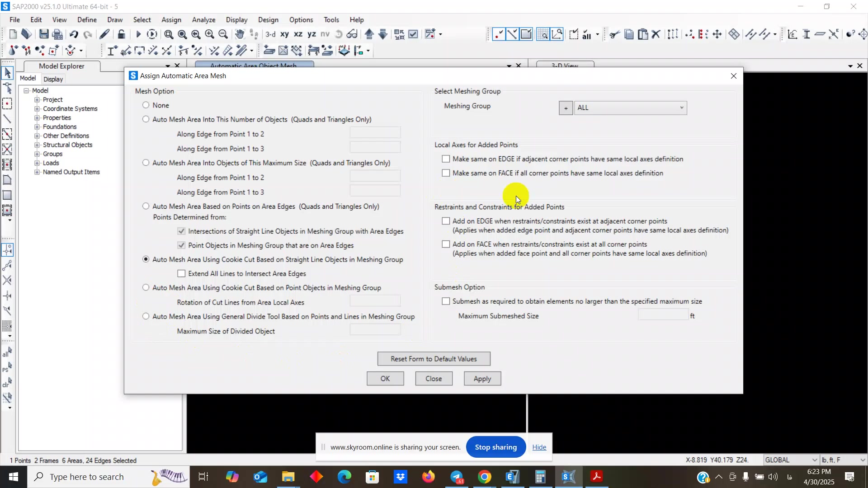The height and width of the screenshot is (488, 868).
Task: Click the Run Analysis play icon
Action: (x=138, y=34)
